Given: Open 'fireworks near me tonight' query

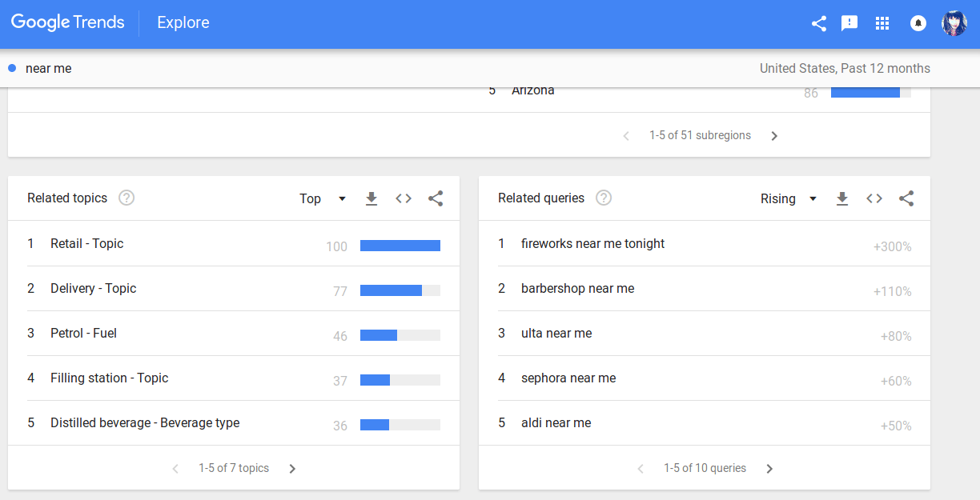Looking at the screenshot, I should point(592,243).
